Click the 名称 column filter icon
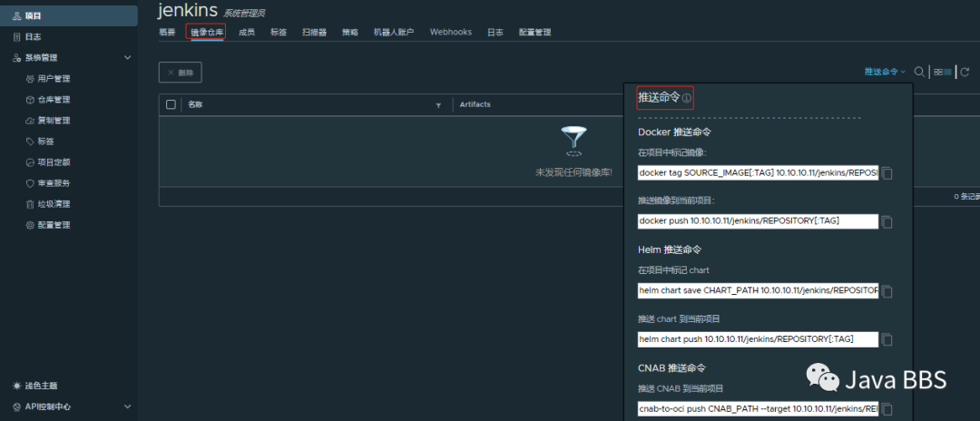 438,105
